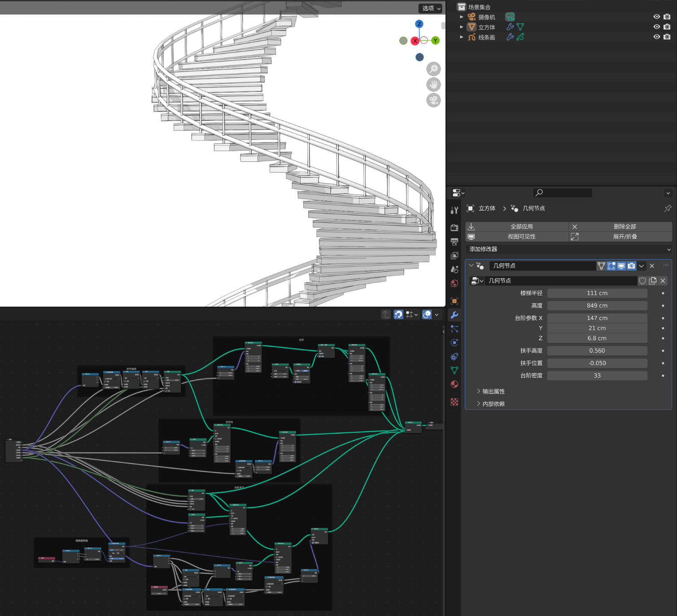Viewport: 677px width, 616px height.
Task: Open the snap-to-grid options dropdown
Action: pos(412,315)
